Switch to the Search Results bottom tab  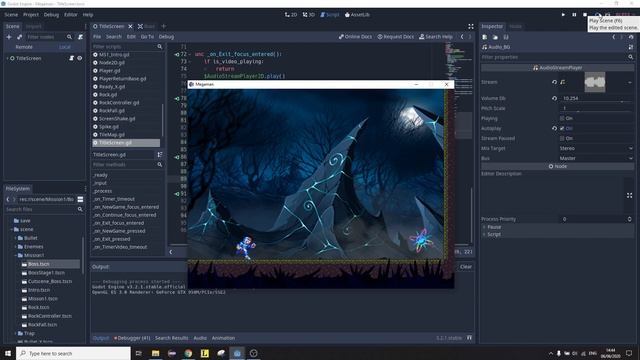click(x=171, y=338)
